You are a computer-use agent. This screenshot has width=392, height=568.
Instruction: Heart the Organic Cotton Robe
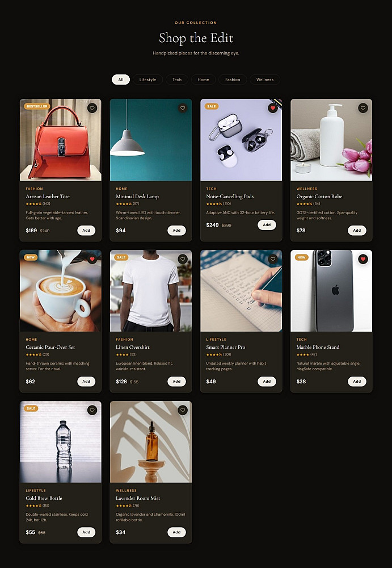coord(363,108)
